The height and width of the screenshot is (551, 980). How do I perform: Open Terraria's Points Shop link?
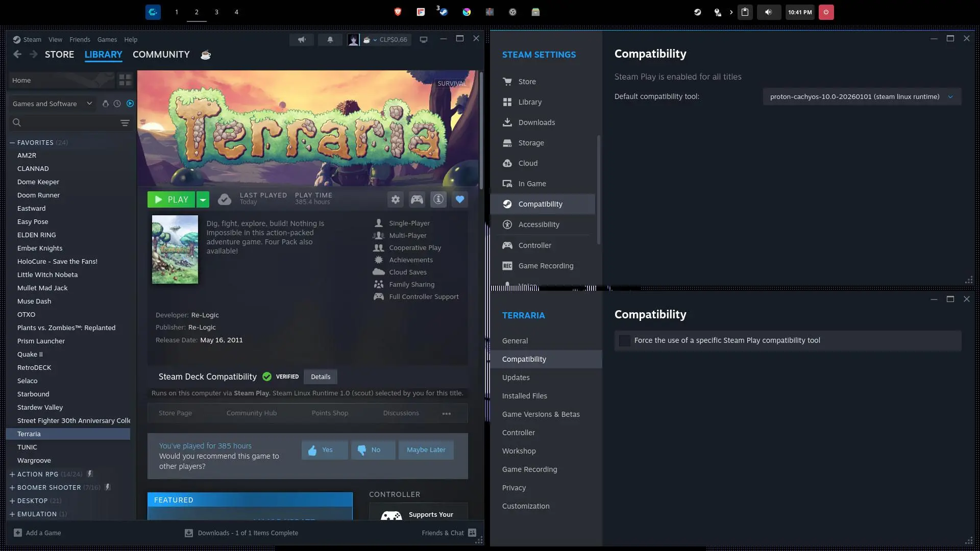tap(330, 413)
